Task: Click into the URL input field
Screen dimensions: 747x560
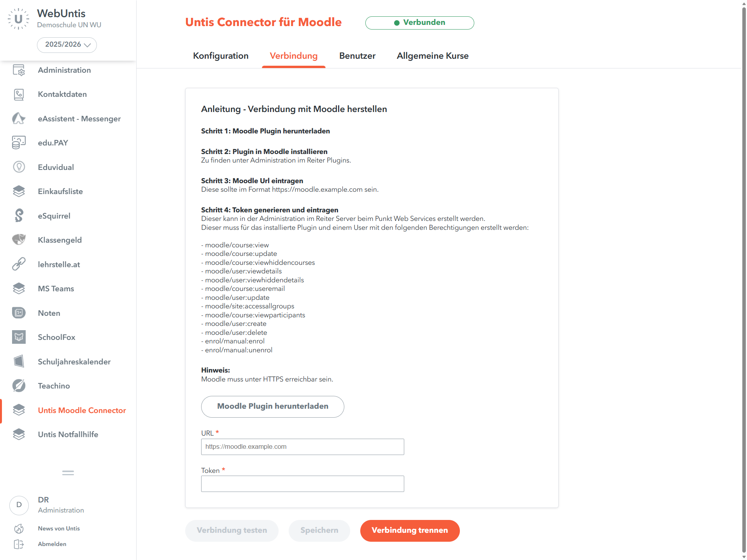Action: point(302,447)
